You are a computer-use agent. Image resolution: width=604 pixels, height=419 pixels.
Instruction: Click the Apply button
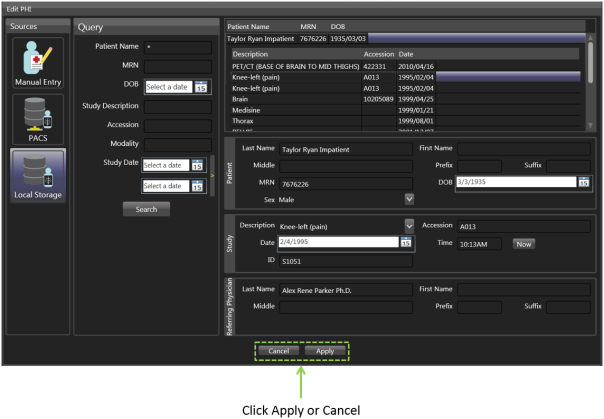pyautogui.click(x=324, y=351)
